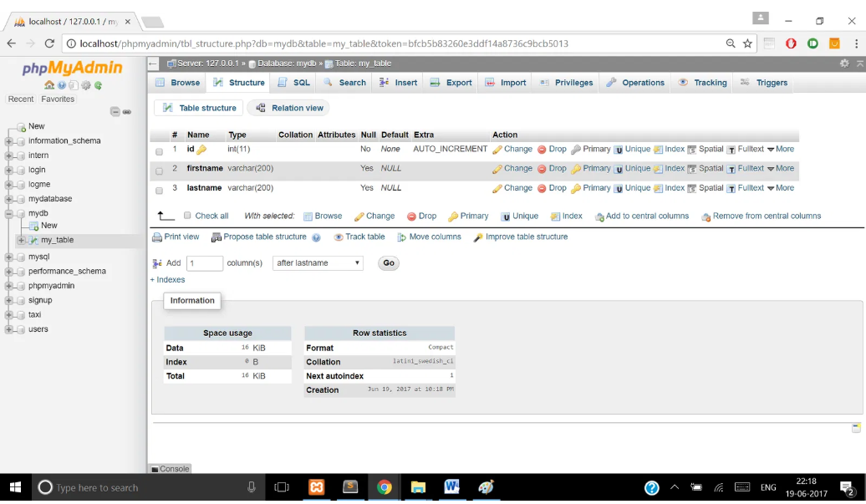The width and height of the screenshot is (866, 504).
Task: Collapse all using the navigation tree minus icon
Action: [x=115, y=112]
